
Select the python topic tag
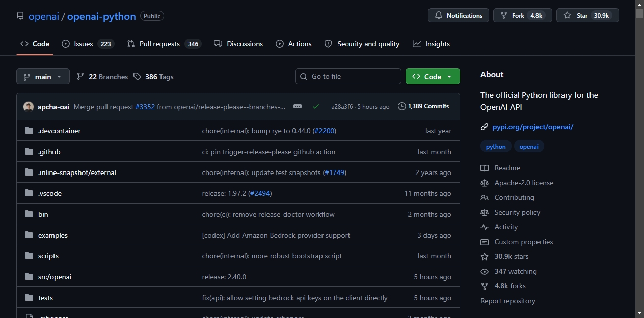point(496,146)
